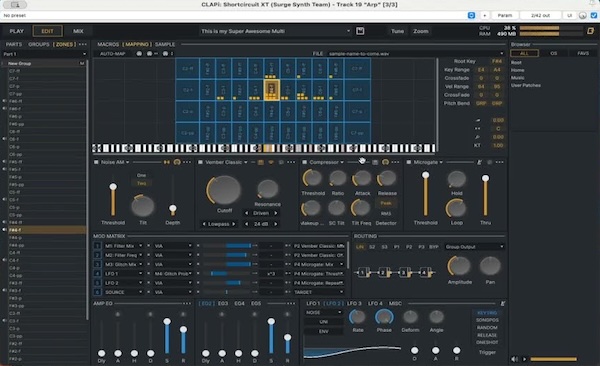Click the Zoom button
The image size is (600, 366).
[421, 31]
